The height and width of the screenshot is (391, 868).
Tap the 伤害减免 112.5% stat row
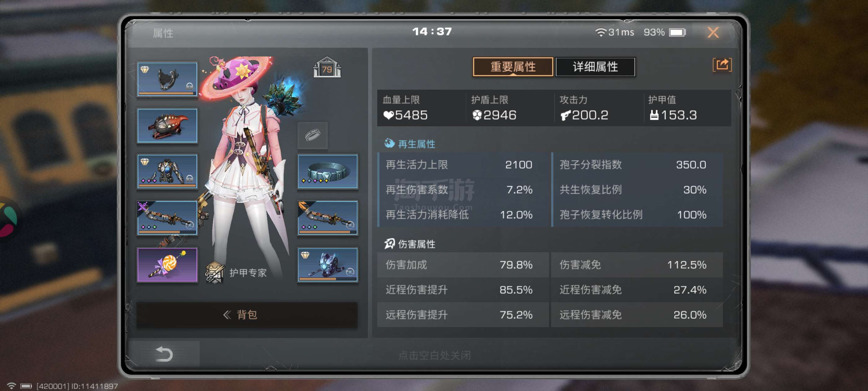pos(637,265)
